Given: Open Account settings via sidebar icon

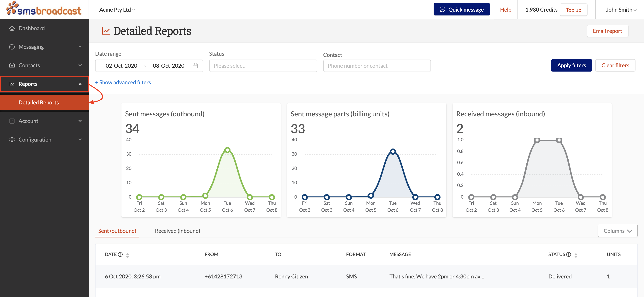Looking at the screenshot, I should coord(12,121).
